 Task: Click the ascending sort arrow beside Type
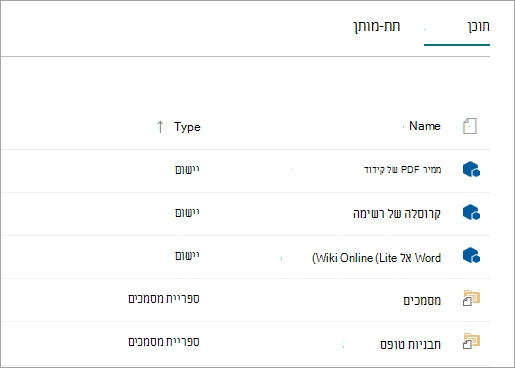tap(160, 127)
